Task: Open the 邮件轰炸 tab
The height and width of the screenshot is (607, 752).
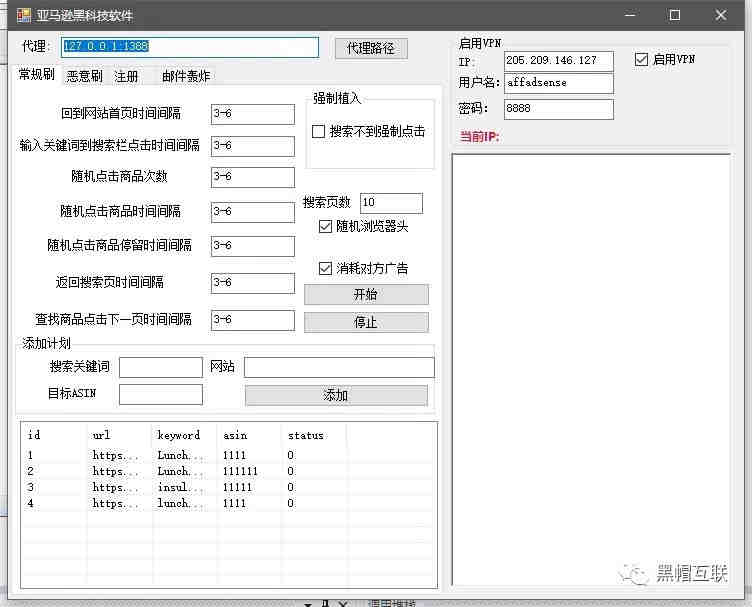Action: click(x=186, y=76)
